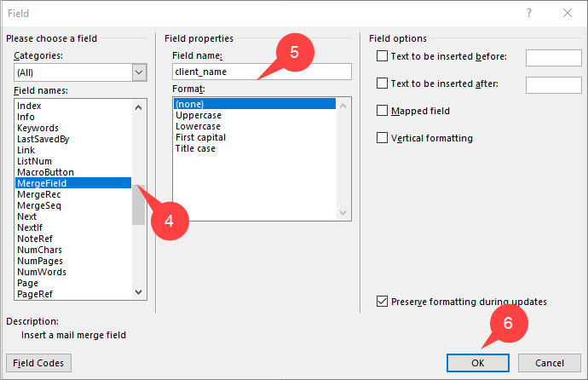The width and height of the screenshot is (588, 380).
Task: Click the Format list scroll up arrow
Action: pyautogui.click(x=343, y=106)
